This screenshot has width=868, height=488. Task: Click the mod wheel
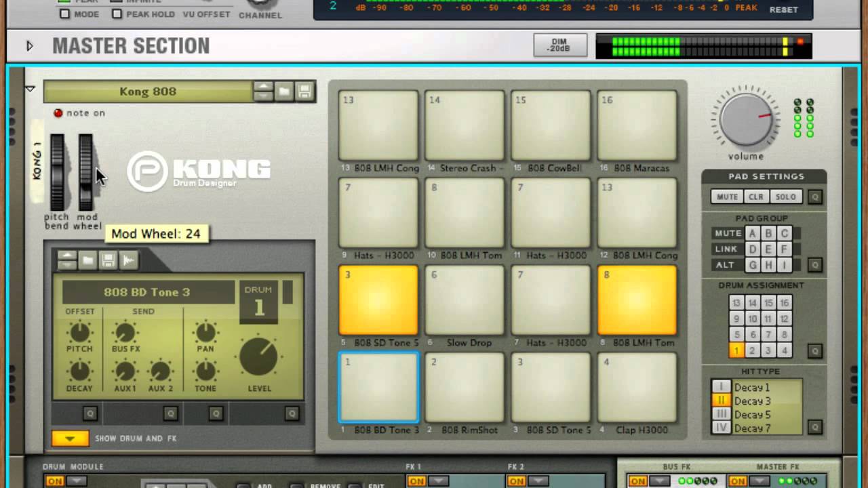[x=85, y=172]
